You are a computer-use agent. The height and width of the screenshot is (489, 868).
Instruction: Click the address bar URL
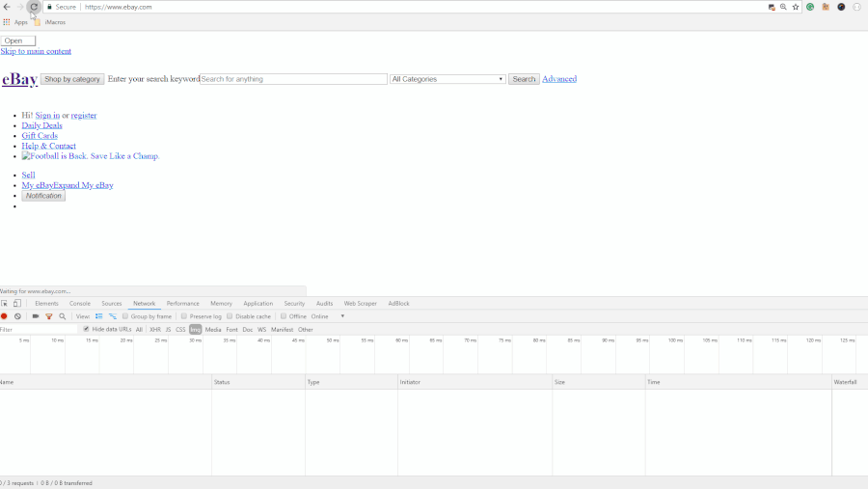(x=118, y=7)
